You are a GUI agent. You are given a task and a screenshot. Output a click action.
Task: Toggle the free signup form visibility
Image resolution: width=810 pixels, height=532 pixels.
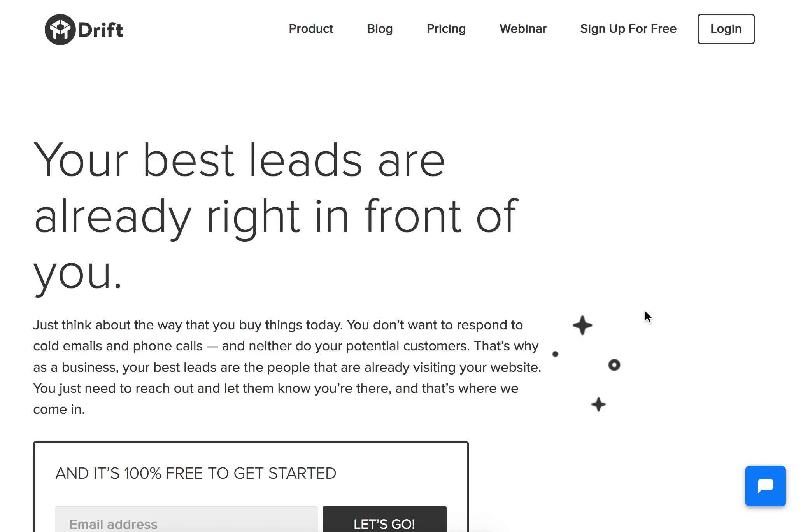click(628, 28)
